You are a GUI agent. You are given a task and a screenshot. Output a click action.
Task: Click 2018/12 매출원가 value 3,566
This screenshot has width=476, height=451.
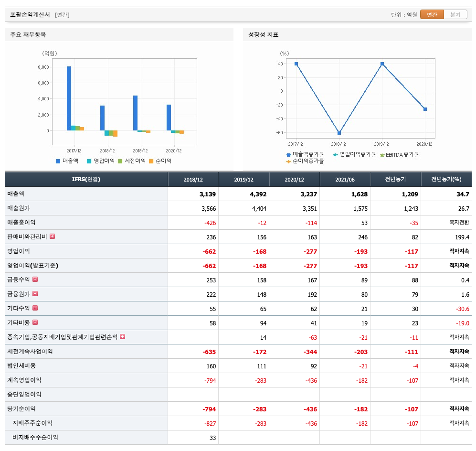[209, 209]
